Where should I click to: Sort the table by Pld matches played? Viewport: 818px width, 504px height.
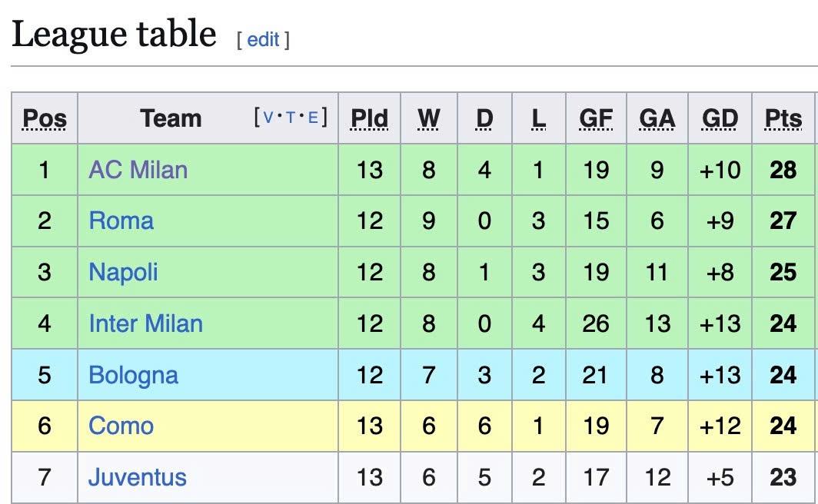(x=369, y=118)
